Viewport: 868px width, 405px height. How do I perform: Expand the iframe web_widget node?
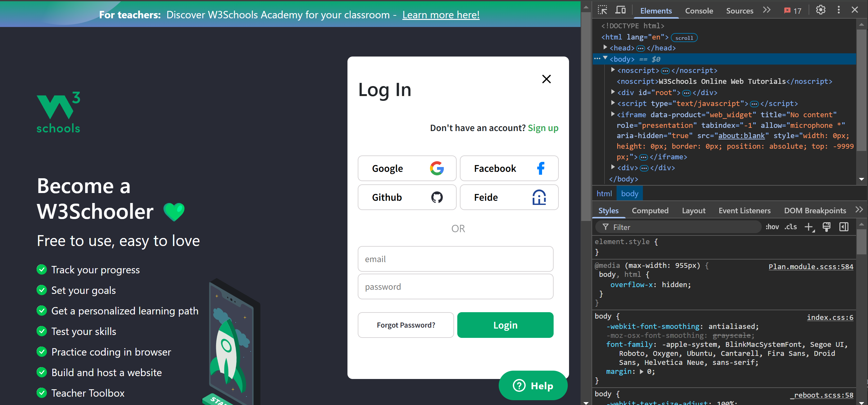tap(613, 114)
